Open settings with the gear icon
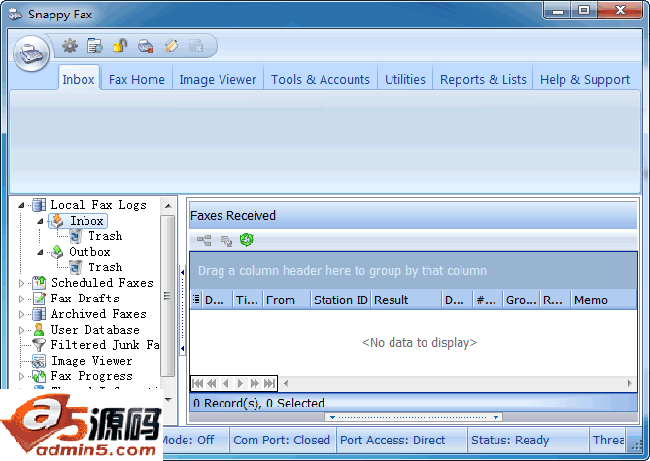Screen dimensions: 650x461 tap(70, 46)
